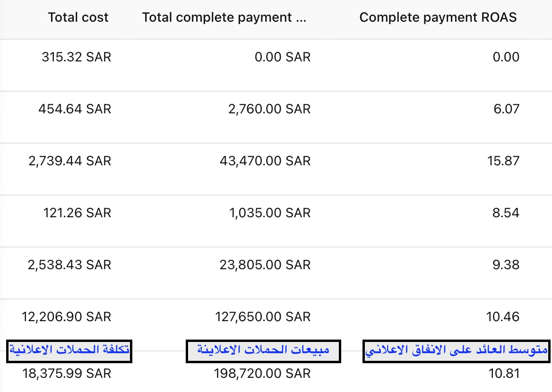
Task: Select the 127,650.00 SAR payment cell
Action: pyautogui.click(x=263, y=317)
